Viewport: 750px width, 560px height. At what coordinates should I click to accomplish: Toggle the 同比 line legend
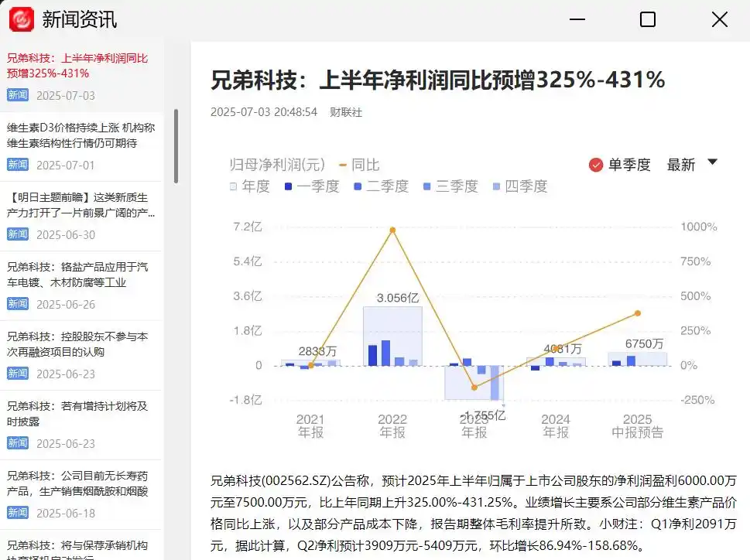(x=359, y=165)
